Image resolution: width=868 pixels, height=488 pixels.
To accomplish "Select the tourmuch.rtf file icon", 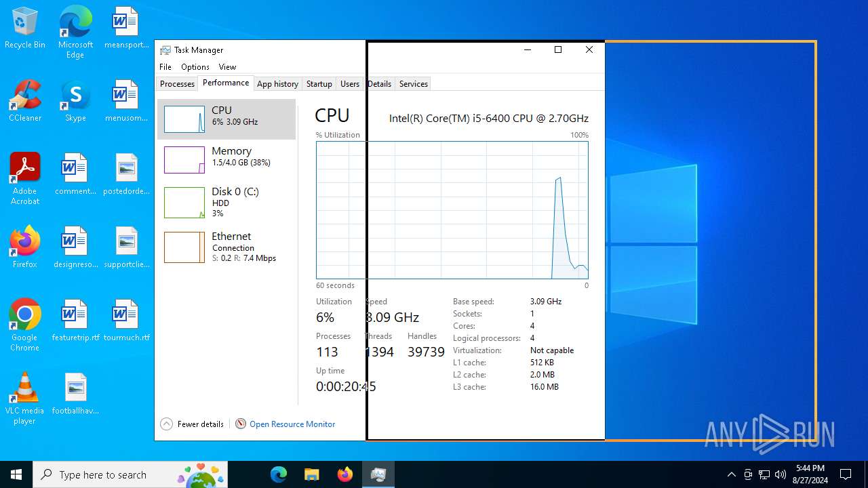I will pos(126,321).
